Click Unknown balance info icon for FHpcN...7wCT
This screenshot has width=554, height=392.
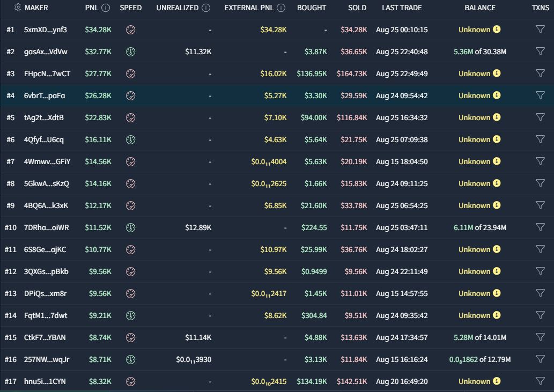(x=497, y=73)
